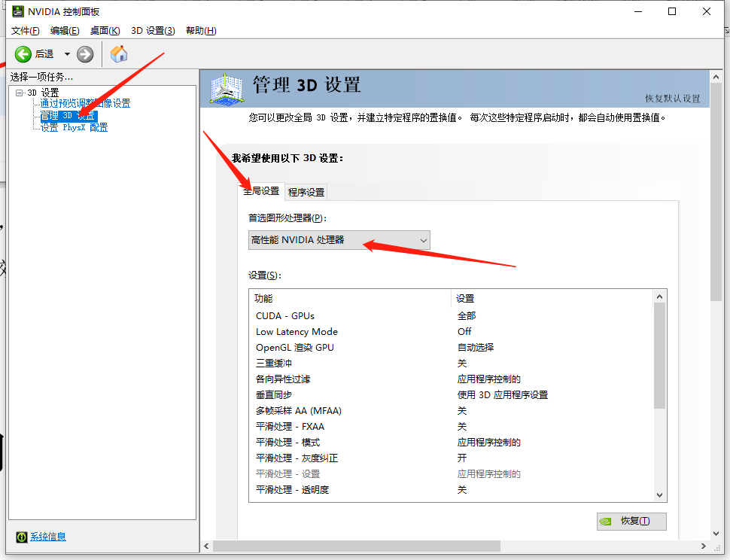Viewport: 730px width, 560px height.
Task: Click the 全部 value for CUDA
Action: point(467,316)
